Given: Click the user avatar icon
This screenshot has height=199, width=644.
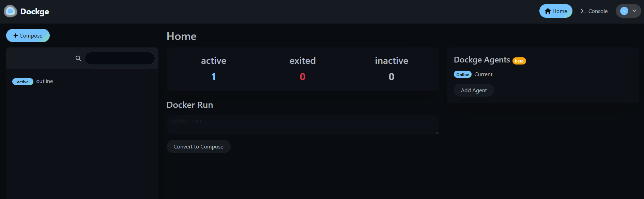Looking at the screenshot, I should click(x=624, y=11).
